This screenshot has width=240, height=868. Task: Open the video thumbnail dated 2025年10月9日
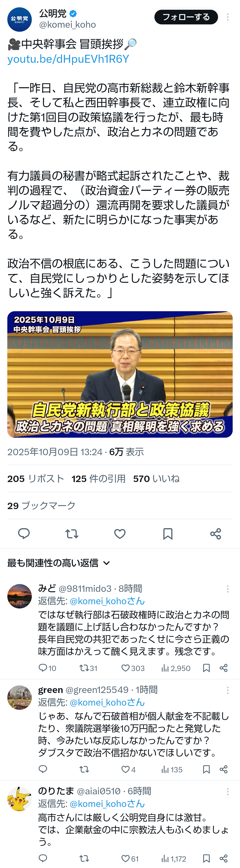pyautogui.click(x=120, y=374)
